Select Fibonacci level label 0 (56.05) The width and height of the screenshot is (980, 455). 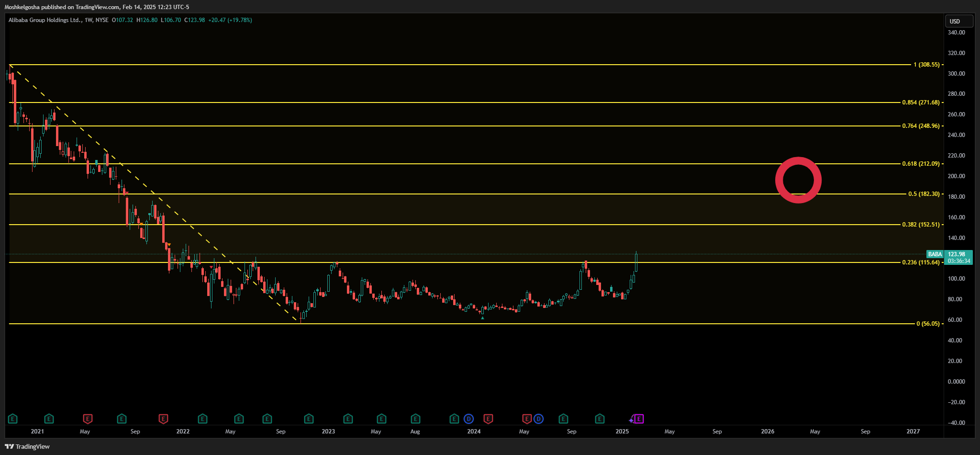click(928, 324)
